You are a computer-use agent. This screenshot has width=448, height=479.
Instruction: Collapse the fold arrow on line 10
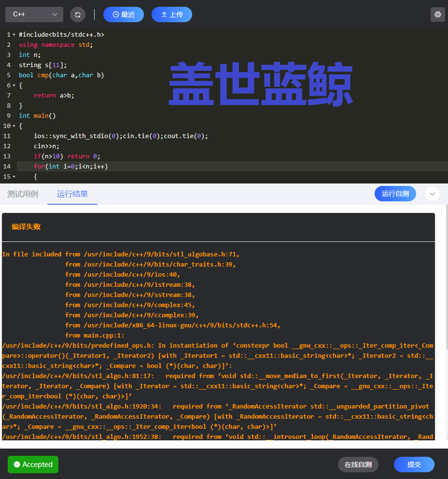pos(14,126)
